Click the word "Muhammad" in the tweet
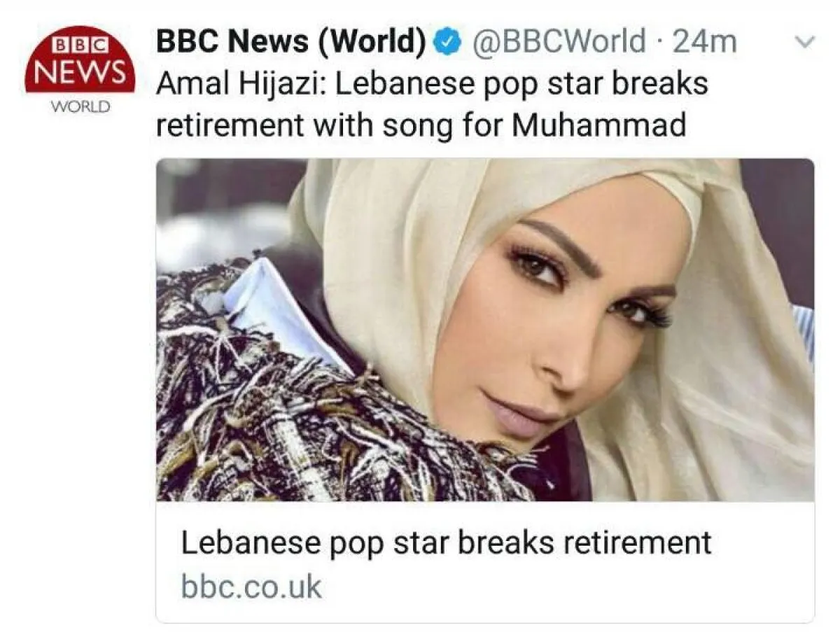Image resolution: width=840 pixels, height=632 pixels. coord(598,125)
